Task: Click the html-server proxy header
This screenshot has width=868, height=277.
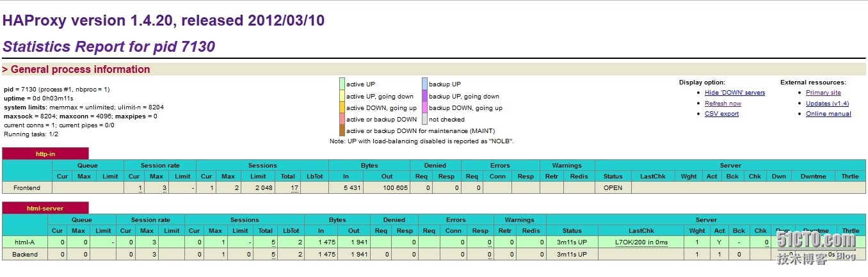Action: (x=45, y=208)
